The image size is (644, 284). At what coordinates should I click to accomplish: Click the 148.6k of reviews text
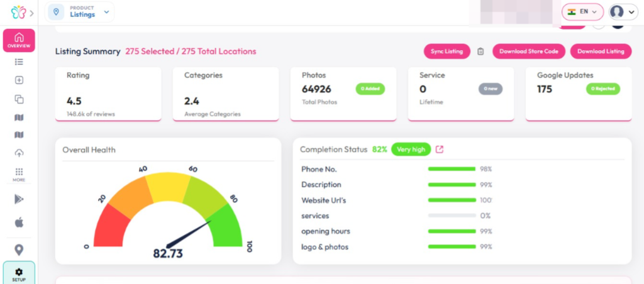pos(91,114)
